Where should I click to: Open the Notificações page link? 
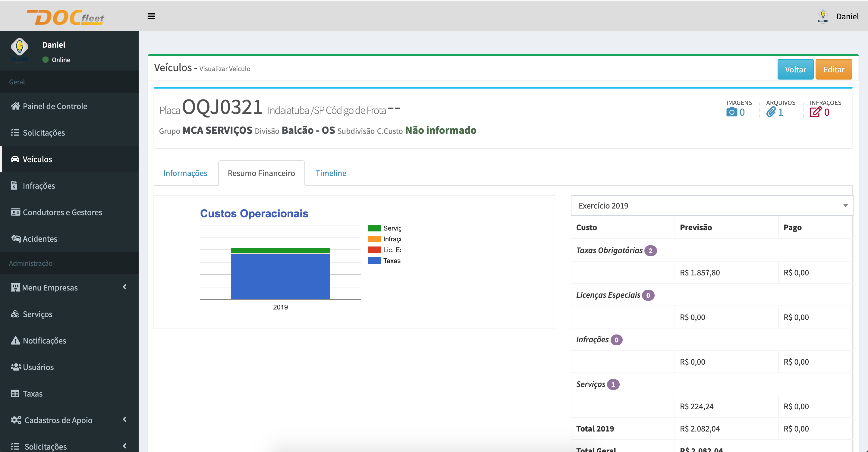pos(69,341)
